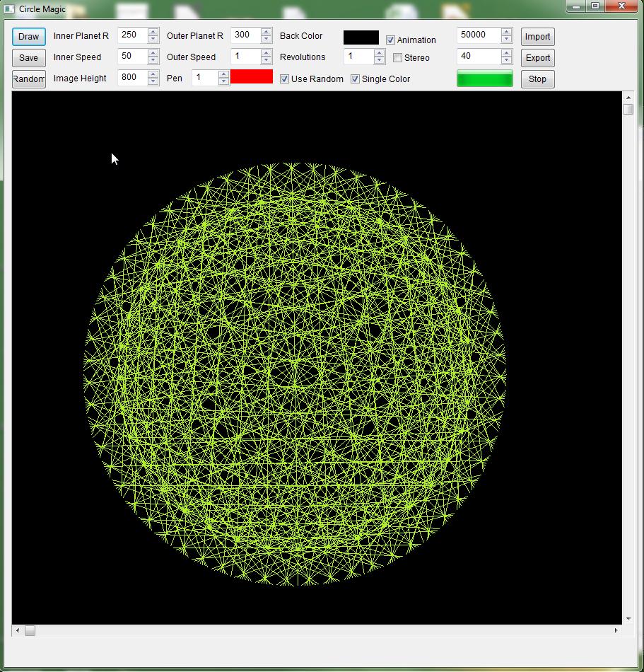Open the black Back Color swatch
Viewport: 644px width, 672px height.
(361, 37)
